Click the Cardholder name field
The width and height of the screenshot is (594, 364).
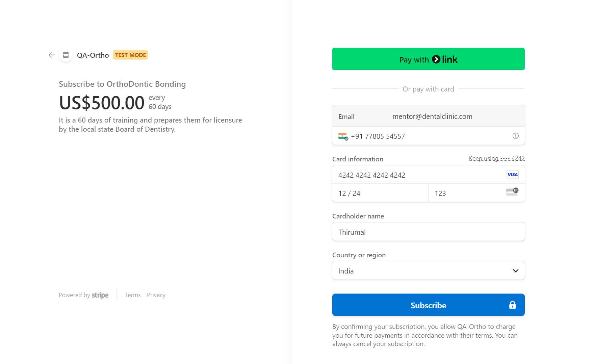(428, 232)
